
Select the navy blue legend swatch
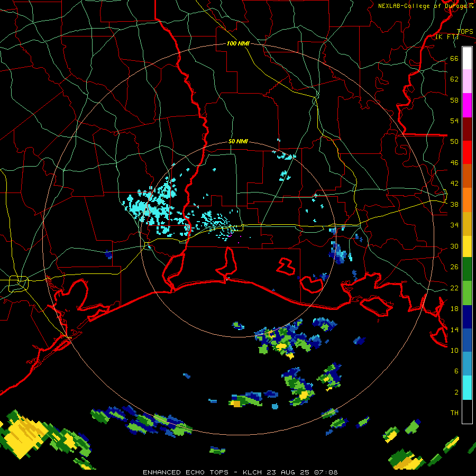[x=467, y=317]
